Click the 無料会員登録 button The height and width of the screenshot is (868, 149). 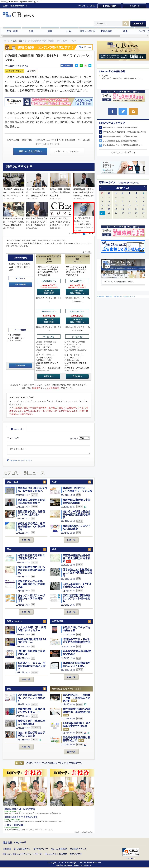tap(109, 6)
